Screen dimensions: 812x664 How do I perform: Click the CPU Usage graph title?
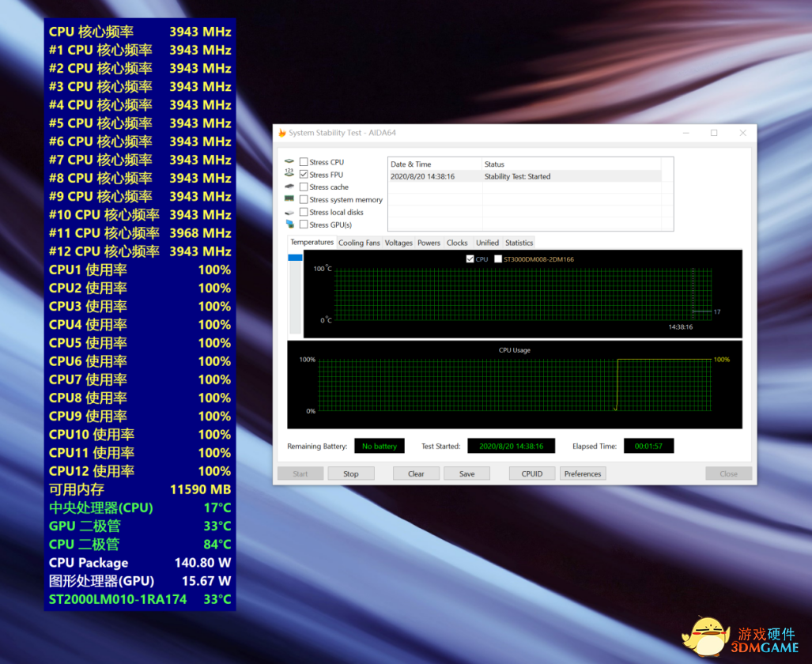point(514,350)
